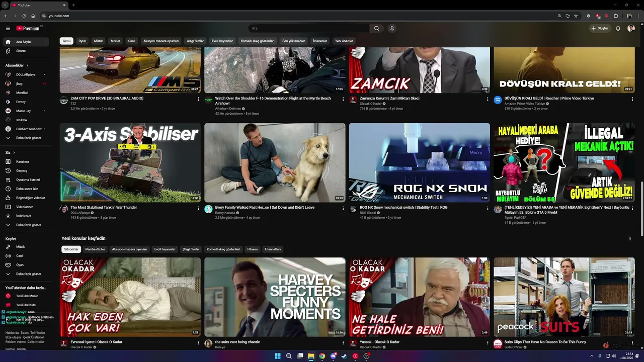The image size is (644, 362).
Task: Open the Windows Start menu
Action: pyautogui.click(x=277, y=356)
